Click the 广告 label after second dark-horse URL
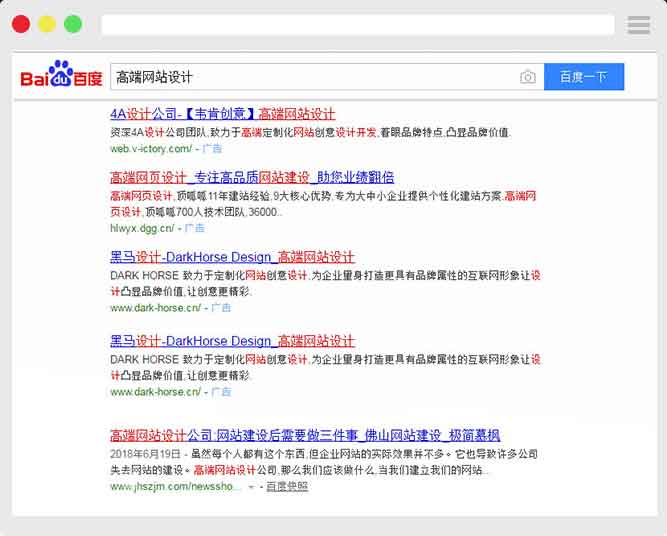The height and width of the screenshot is (536, 667). [x=221, y=392]
